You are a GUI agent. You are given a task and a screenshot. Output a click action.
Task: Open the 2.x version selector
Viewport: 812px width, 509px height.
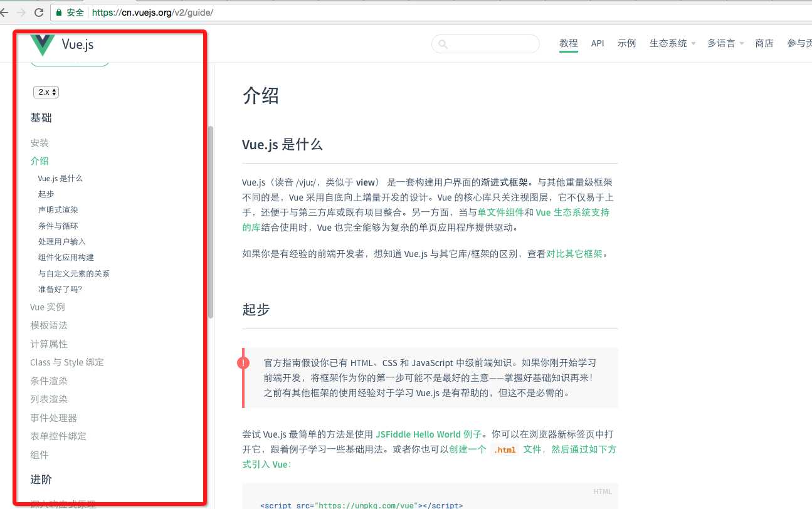click(46, 92)
